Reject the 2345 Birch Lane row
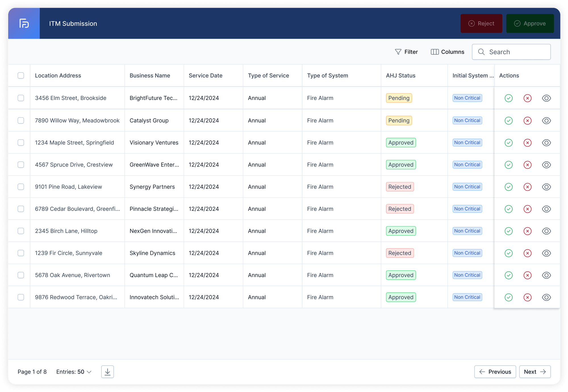Screen dimensions: 568x392 click(527, 231)
